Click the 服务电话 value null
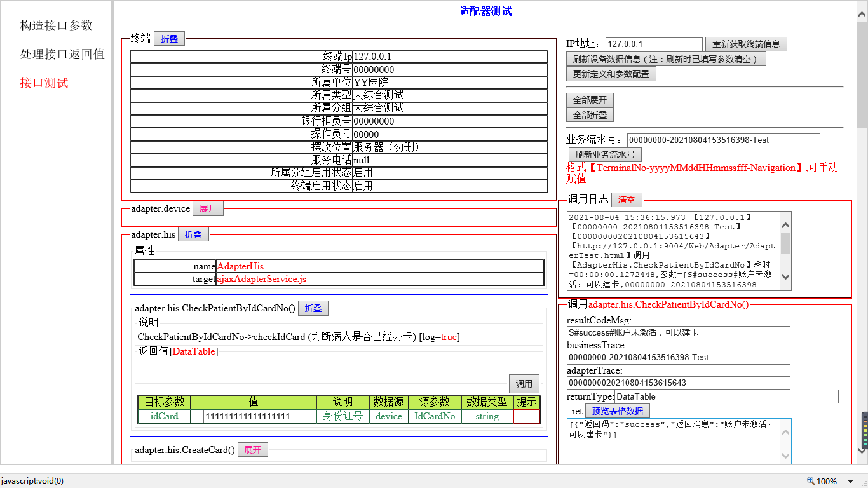Image resolution: width=868 pixels, height=488 pixels. point(362,160)
